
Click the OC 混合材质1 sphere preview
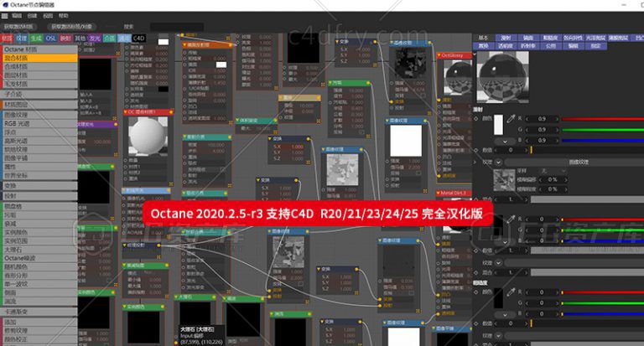(148, 136)
